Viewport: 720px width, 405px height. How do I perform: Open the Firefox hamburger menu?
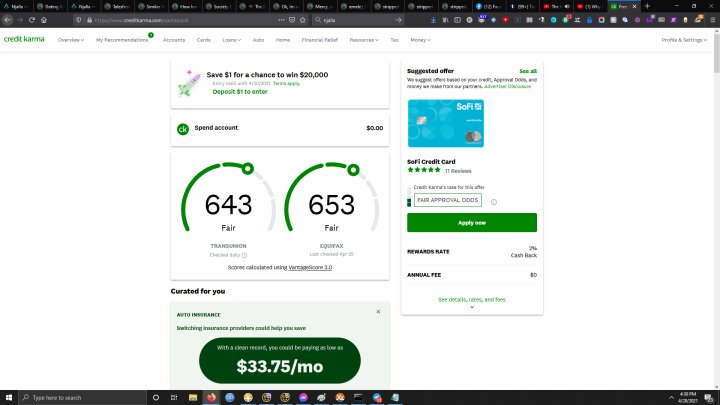(712, 20)
